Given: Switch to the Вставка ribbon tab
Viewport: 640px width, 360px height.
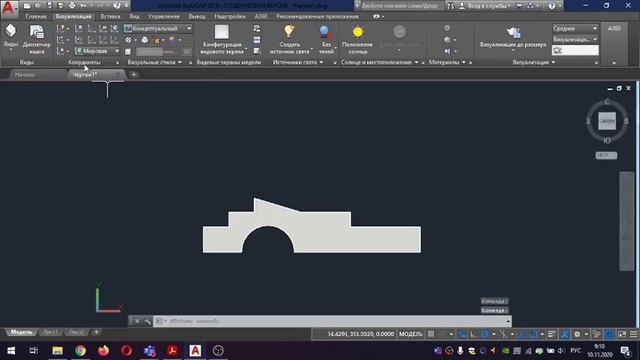Looking at the screenshot, I should click(110, 16).
